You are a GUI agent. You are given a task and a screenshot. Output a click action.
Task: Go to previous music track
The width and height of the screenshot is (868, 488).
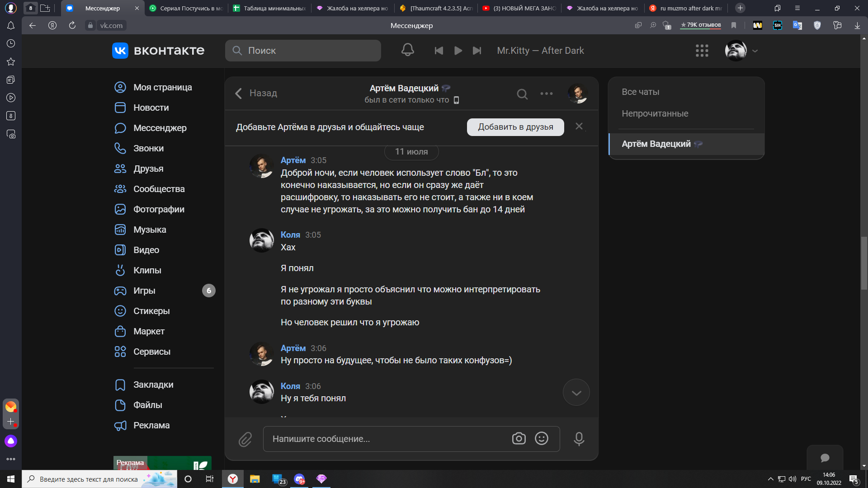click(439, 51)
